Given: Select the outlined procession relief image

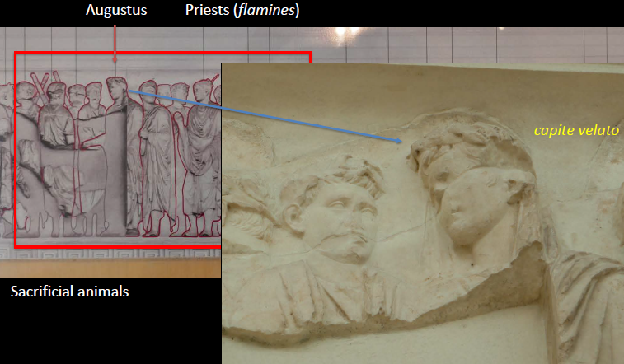Looking at the screenshot, I should [x=110, y=152].
